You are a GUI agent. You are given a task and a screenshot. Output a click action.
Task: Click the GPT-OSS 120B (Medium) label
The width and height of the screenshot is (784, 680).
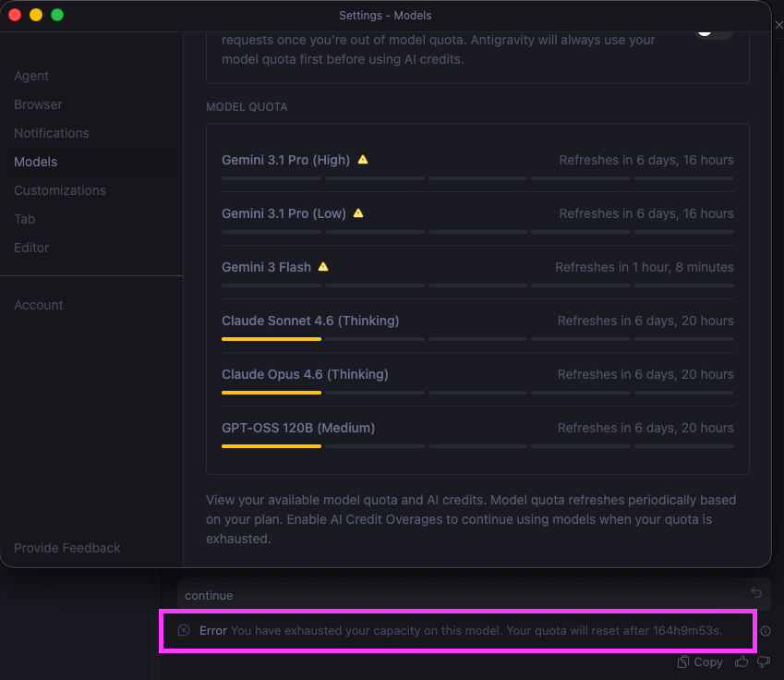298,428
